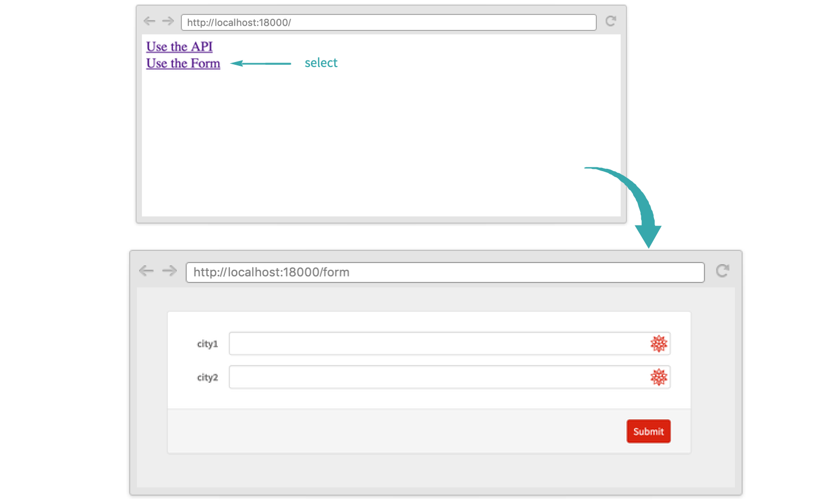The height and width of the screenshot is (504, 838).
Task: Click the back arrow in the localhost:18000/ browser
Action: point(149,21)
